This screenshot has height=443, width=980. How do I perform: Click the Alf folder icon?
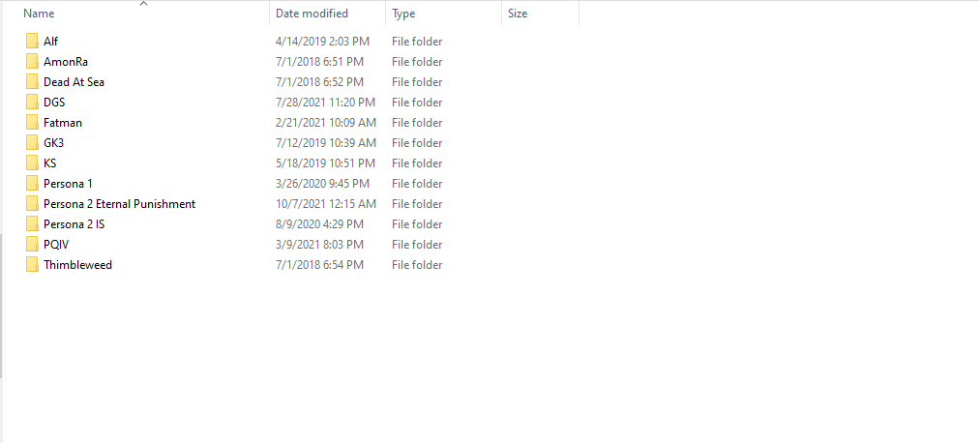[33, 42]
